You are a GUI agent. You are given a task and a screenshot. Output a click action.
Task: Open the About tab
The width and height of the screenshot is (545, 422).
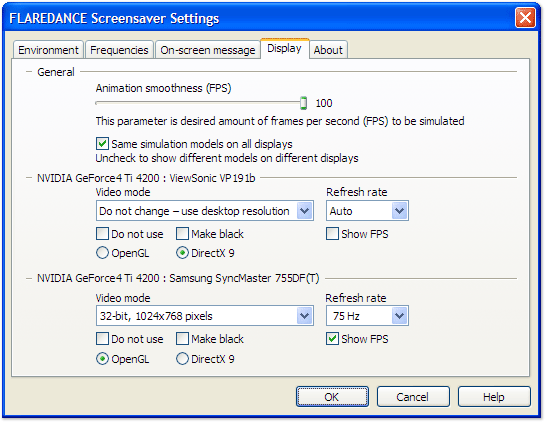pyautogui.click(x=328, y=50)
